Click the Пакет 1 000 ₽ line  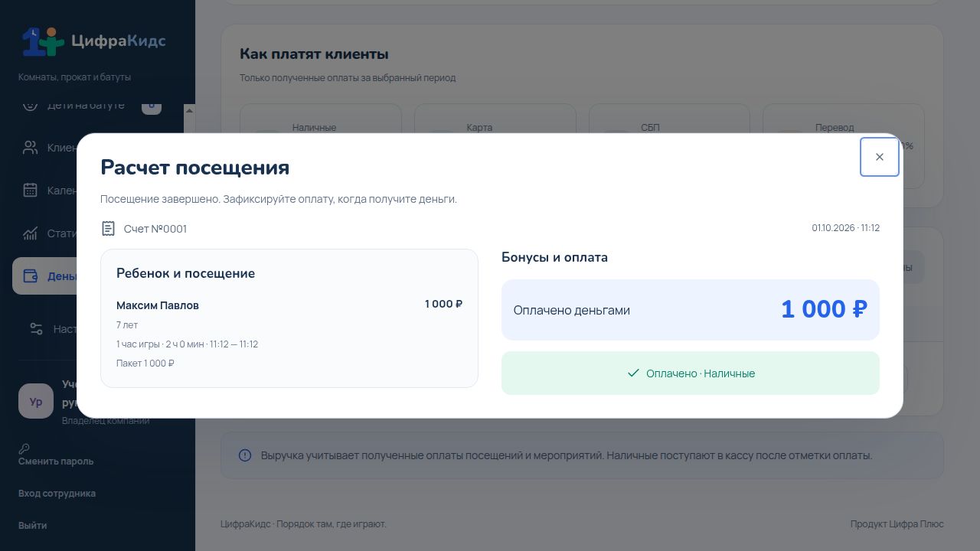[x=145, y=364]
